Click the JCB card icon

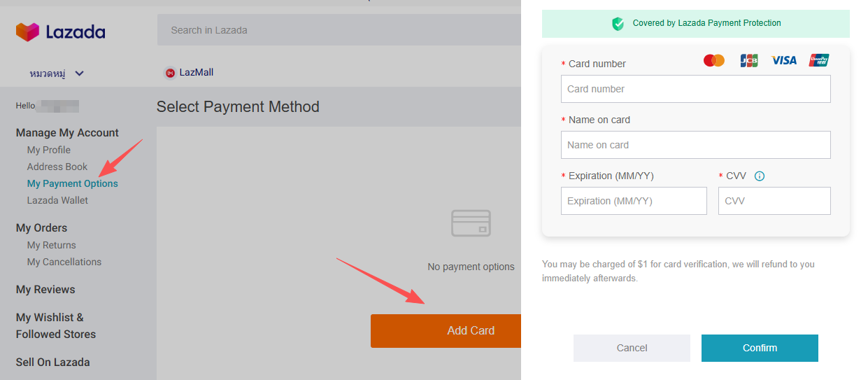tap(748, 61)
